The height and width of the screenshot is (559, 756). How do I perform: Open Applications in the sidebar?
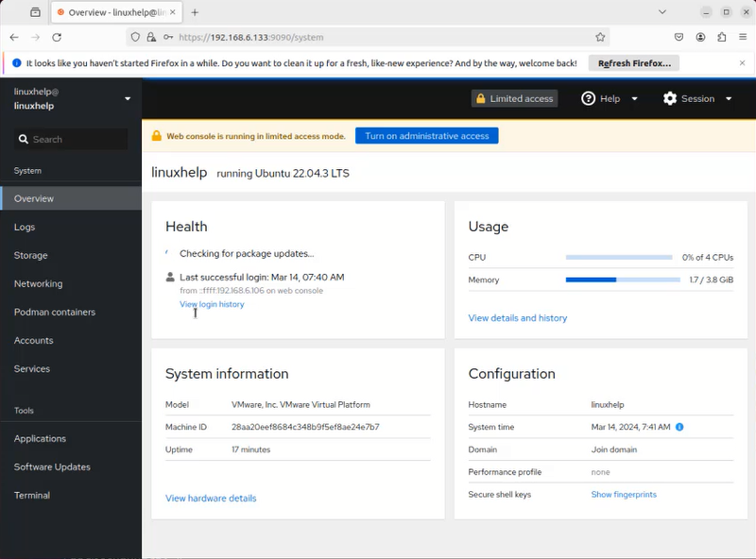71,439
